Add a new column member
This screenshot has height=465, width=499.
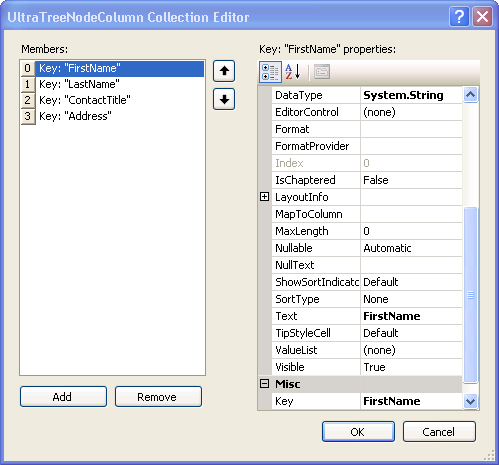pos(63,397)
